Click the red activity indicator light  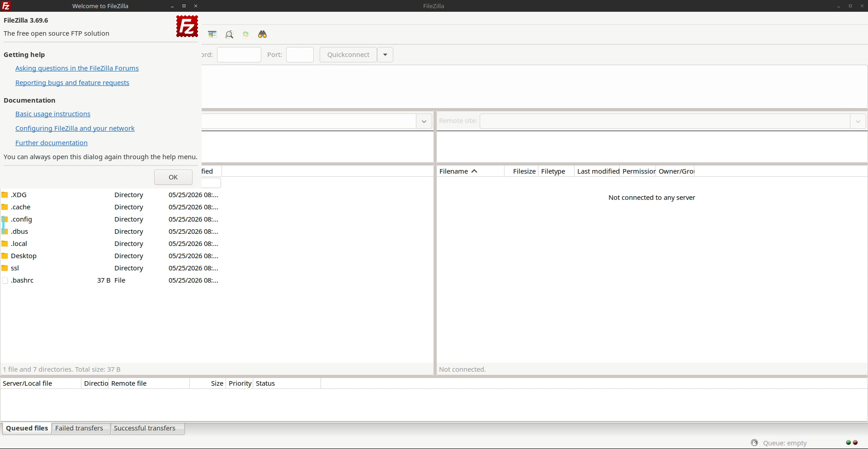click(855, 443)
